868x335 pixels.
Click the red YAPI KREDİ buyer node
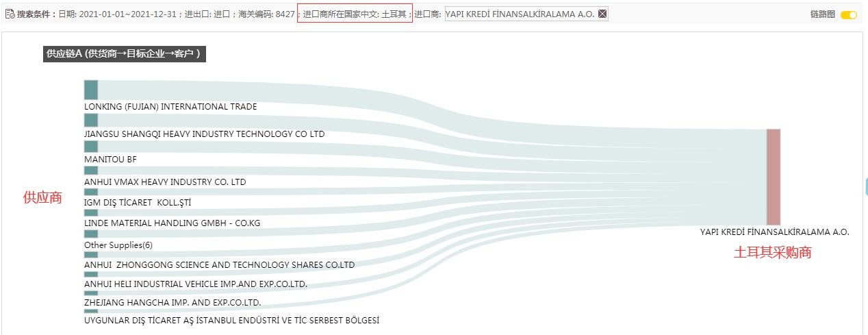774,177
